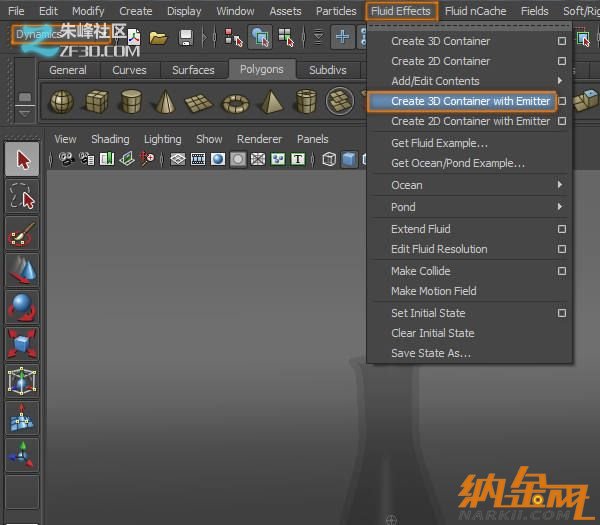The image size is (600, 525).
Task: Toggle wireframe cube display icon
Action: point(329,159)
